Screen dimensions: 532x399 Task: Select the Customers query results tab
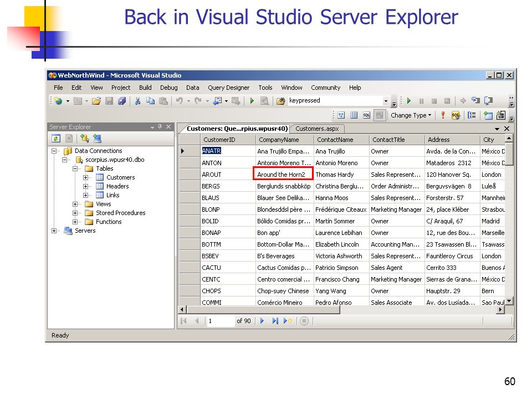237,129
